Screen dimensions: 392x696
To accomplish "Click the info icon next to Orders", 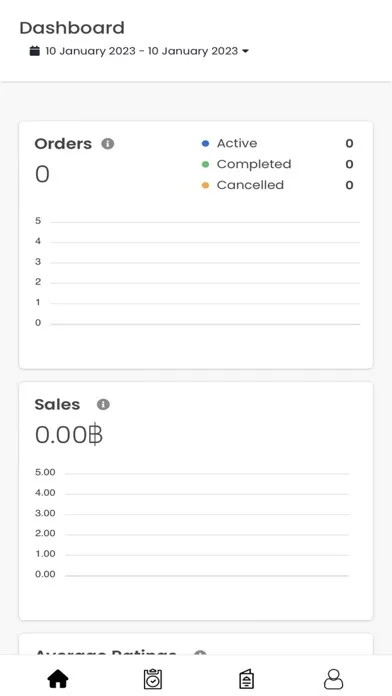I will (107, 144).
